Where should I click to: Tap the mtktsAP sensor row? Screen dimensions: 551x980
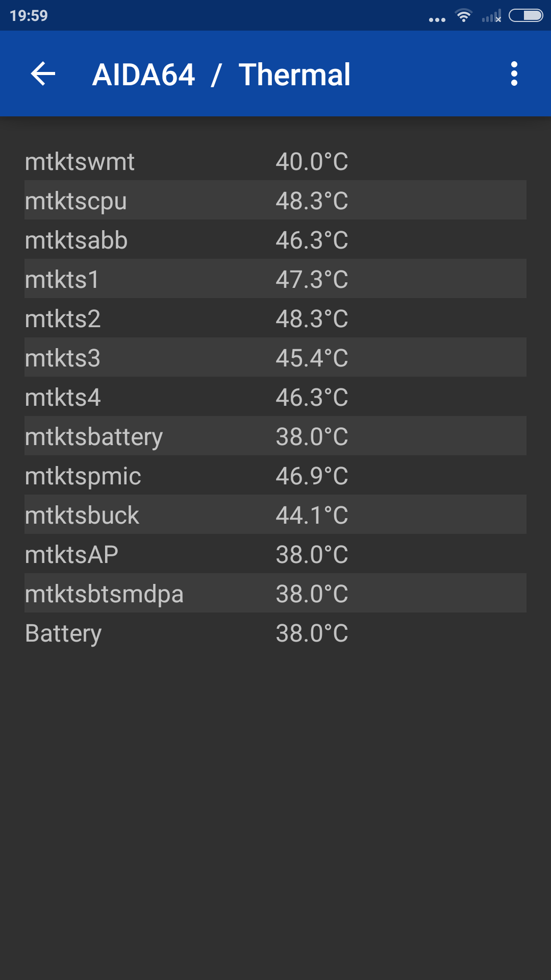[x=275, y=554]
